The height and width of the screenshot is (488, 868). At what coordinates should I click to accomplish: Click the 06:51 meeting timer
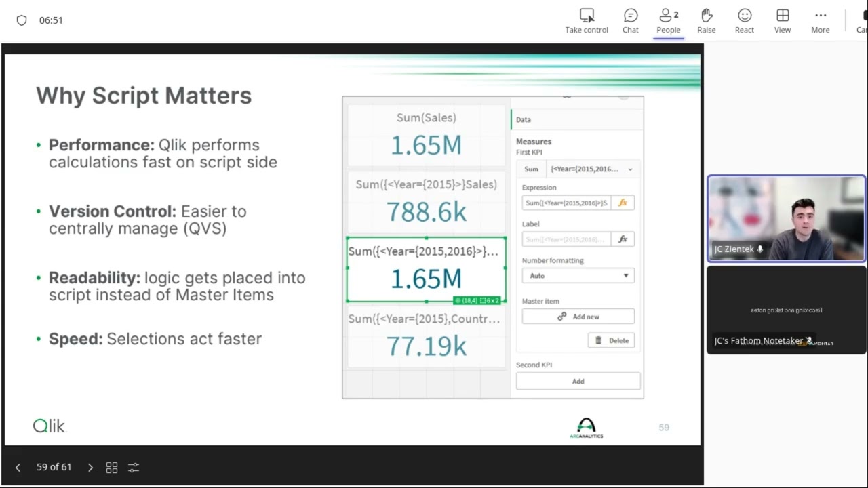[x=51, y=20]
